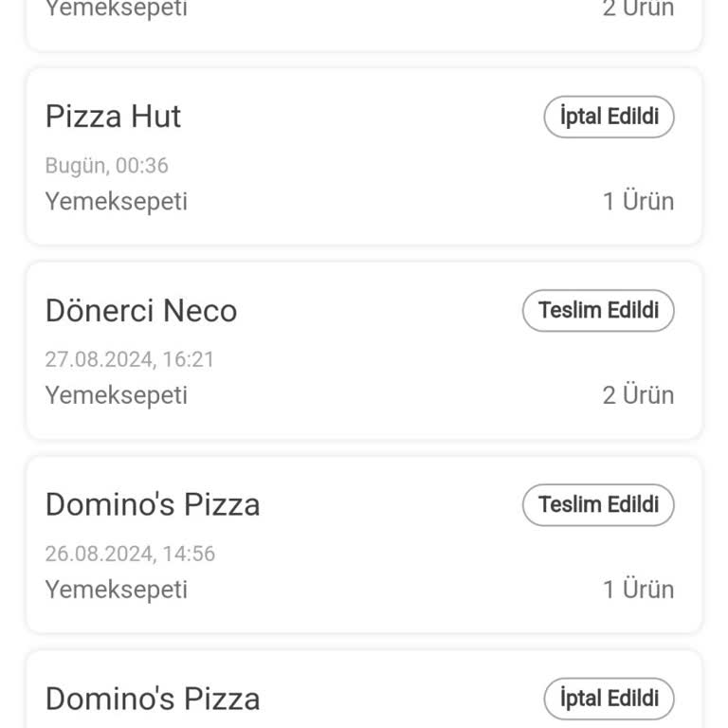Tap '1 Ürün' count in Pizza Hut order
This screenshot has width=728, height=728.
(x=638, y=201)
